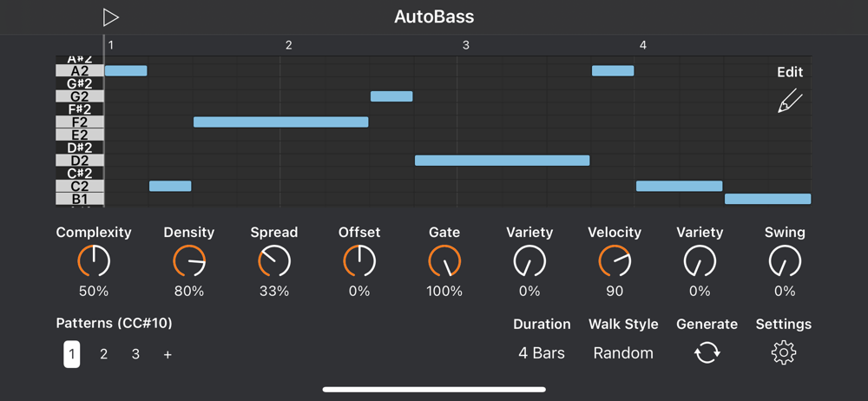
Task: Select the long D2 note block
Action: point(502,161)
